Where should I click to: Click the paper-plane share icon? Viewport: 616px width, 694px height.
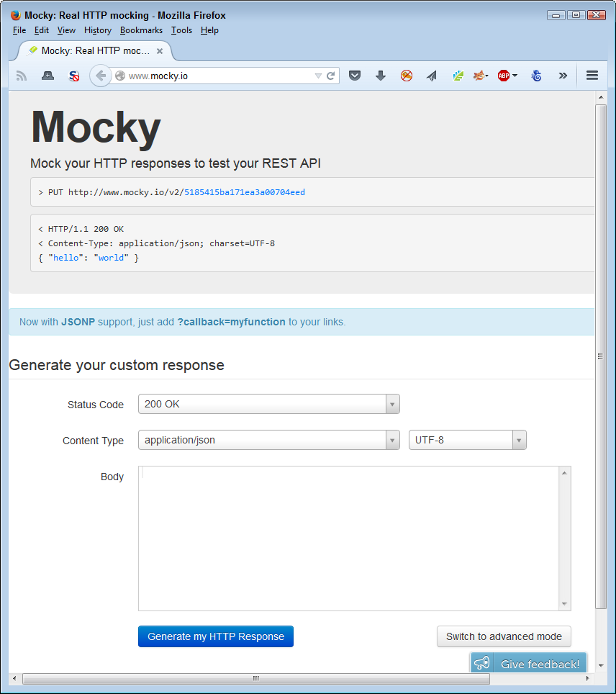pos(432,76)
